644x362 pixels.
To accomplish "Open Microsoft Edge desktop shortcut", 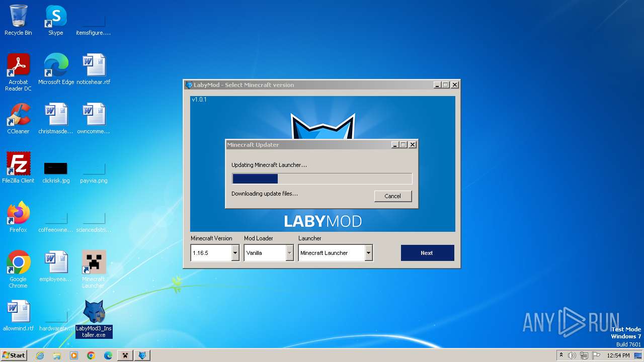I will (56, 69).
